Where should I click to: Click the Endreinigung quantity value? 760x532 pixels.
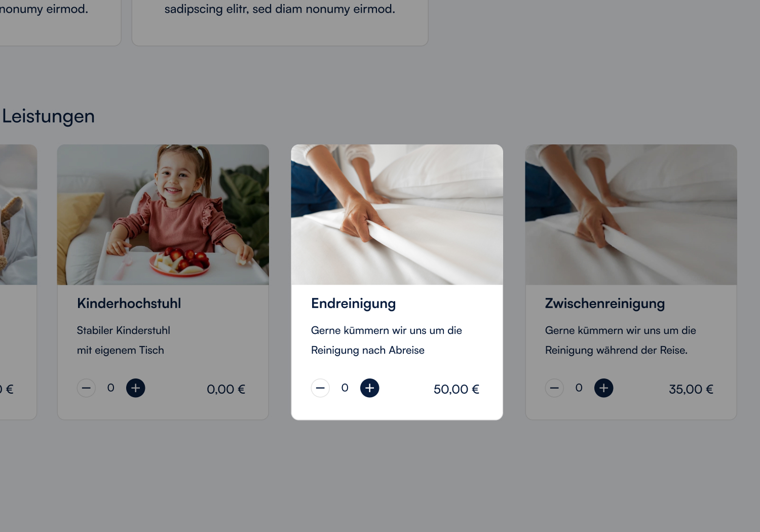click(345, 388)
